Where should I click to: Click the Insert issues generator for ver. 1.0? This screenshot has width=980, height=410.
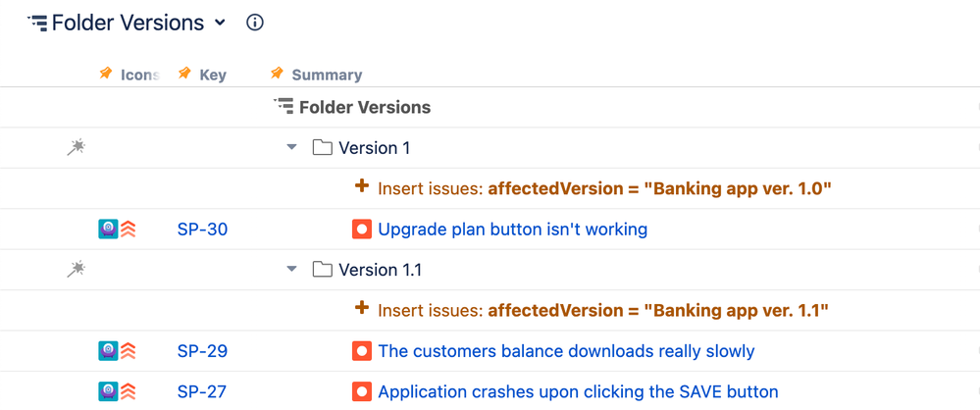604,188
